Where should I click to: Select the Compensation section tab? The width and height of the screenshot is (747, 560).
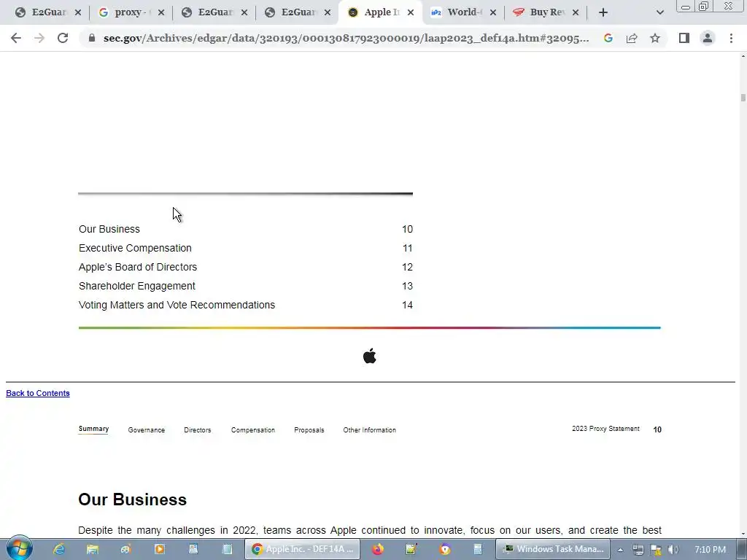(253, 430)
